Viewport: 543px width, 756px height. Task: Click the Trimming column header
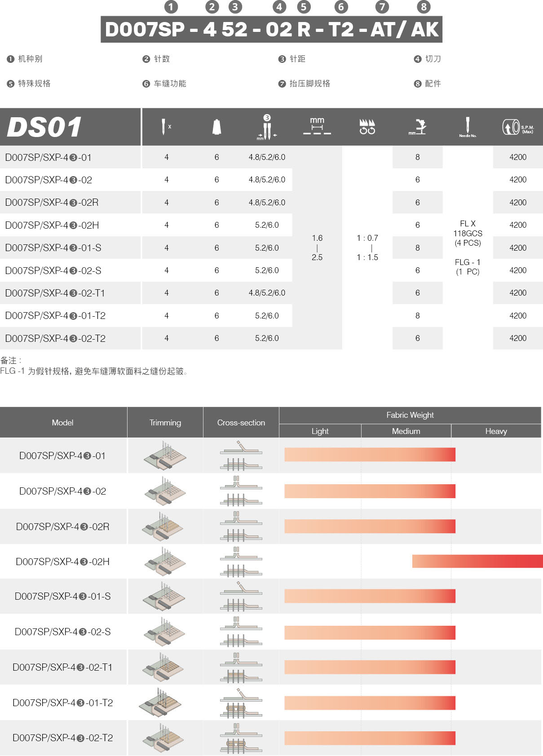pyautogui.click(x=165, y=423)
